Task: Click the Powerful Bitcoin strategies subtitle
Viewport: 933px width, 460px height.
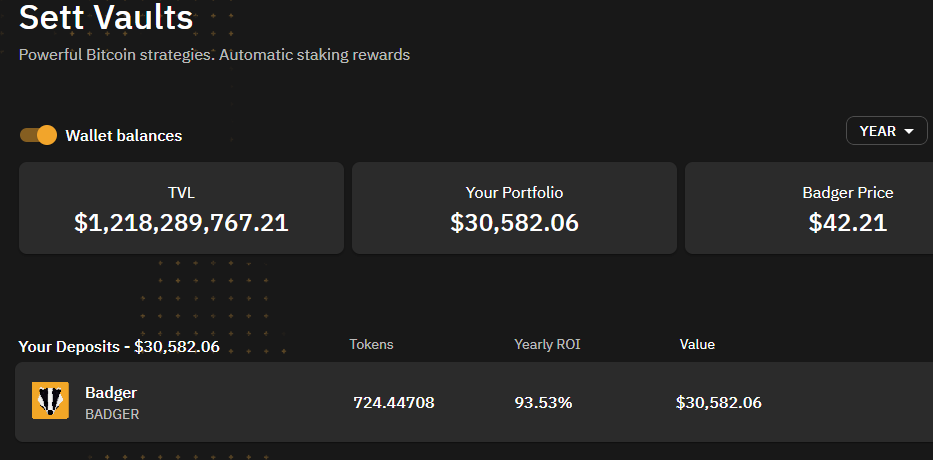Action: point(214,55)
